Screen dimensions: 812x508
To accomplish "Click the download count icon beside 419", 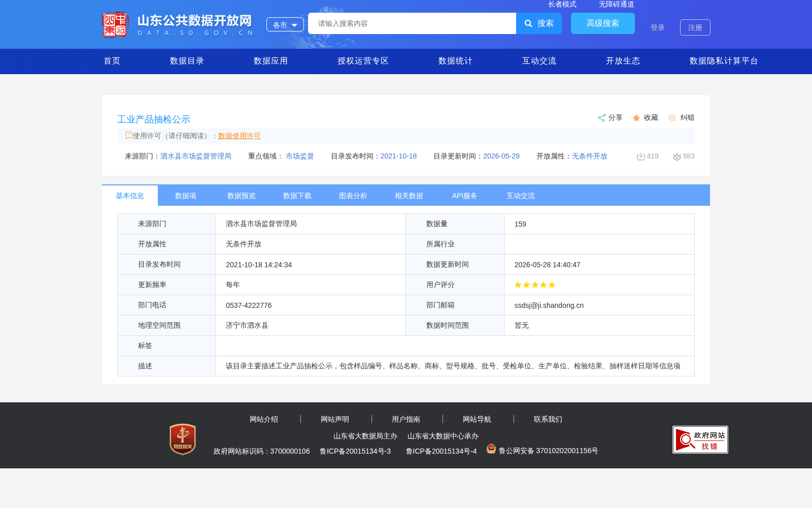I will click(640, 156).
